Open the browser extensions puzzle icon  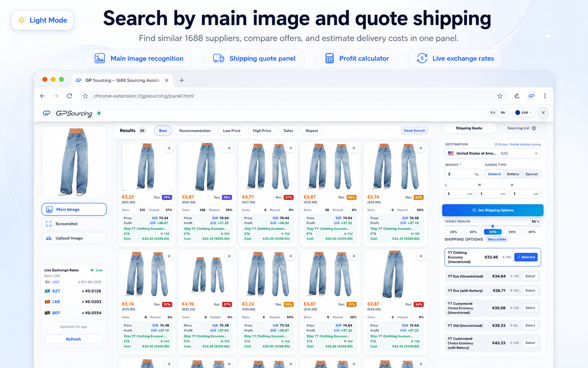517,96
